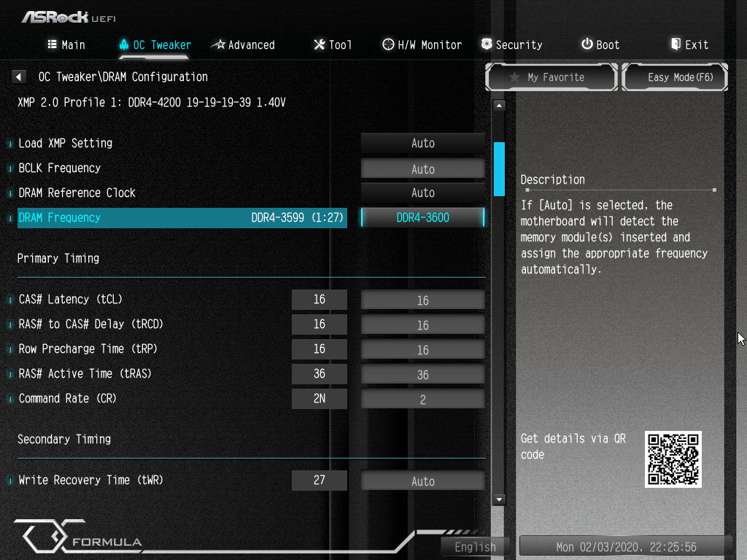747x560 pixels.
Task: Click the scrollbar up arrow
Action: pyautogui.click(x=499, y=105)
